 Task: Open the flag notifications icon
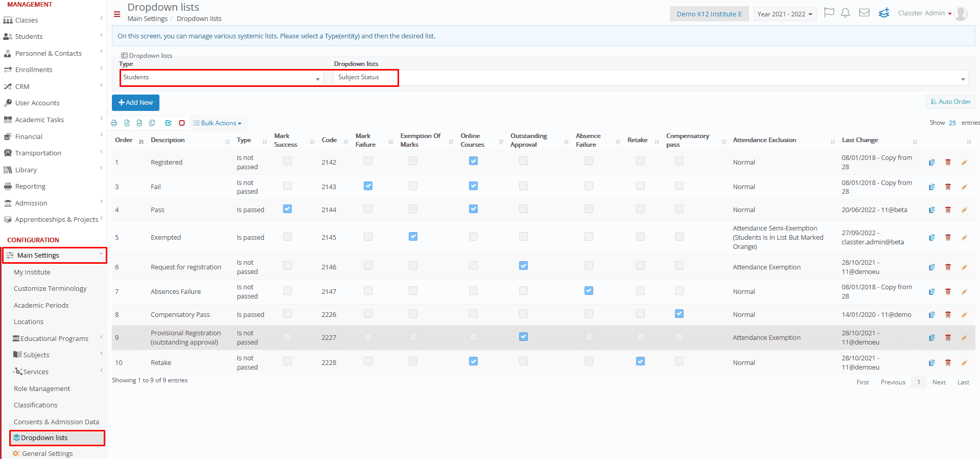tap(829, 13)
